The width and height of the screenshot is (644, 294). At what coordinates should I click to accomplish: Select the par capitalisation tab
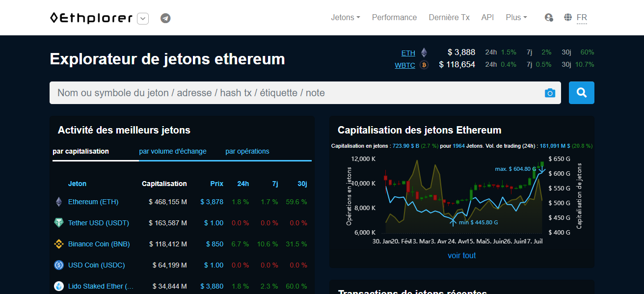[81, 151]
